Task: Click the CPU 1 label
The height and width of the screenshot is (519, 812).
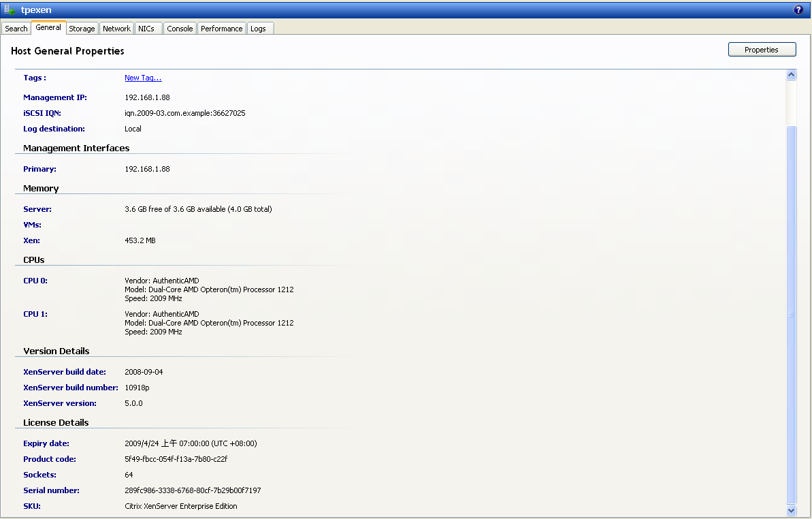Action: pyautogui.click(x=35, y=314)
